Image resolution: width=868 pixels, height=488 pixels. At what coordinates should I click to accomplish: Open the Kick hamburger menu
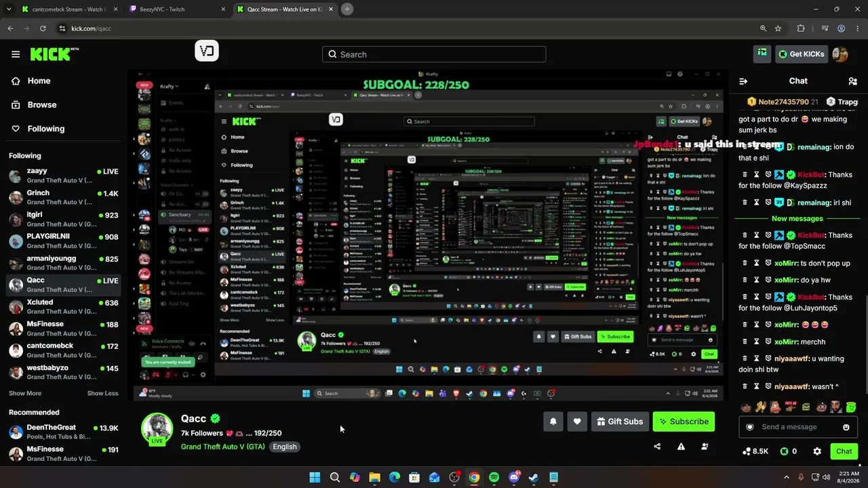click(x=16, y=54)
